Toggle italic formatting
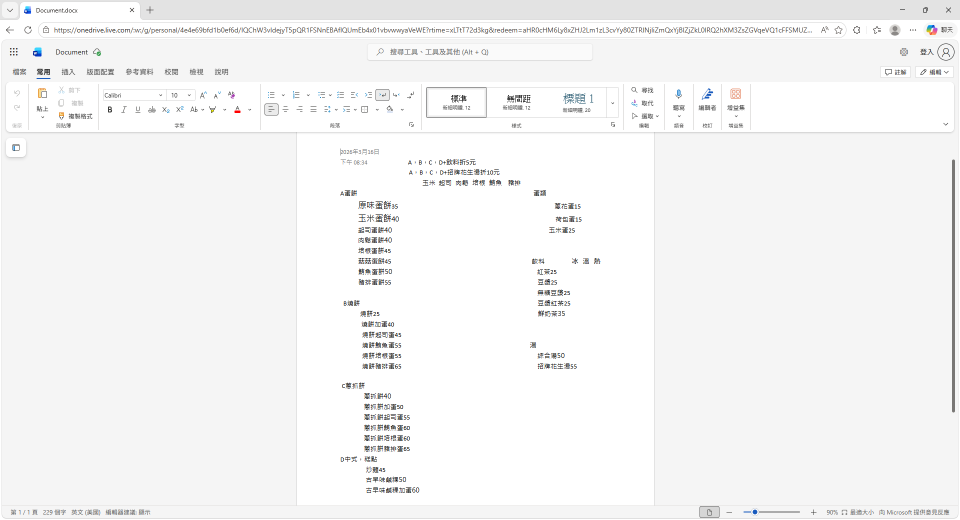The image size is (960, 520). [x=124, y=110]
